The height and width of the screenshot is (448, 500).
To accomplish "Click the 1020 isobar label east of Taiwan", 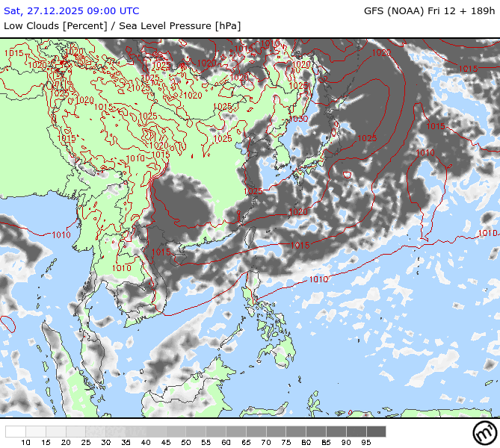I will [x=297, y=212].
